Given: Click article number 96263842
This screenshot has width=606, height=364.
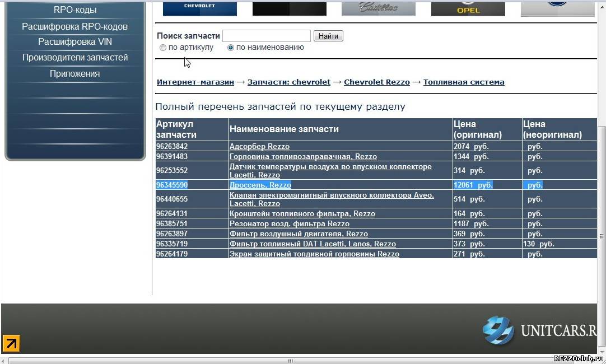Looking at the screenshot, I should click(x=172, y=147).
